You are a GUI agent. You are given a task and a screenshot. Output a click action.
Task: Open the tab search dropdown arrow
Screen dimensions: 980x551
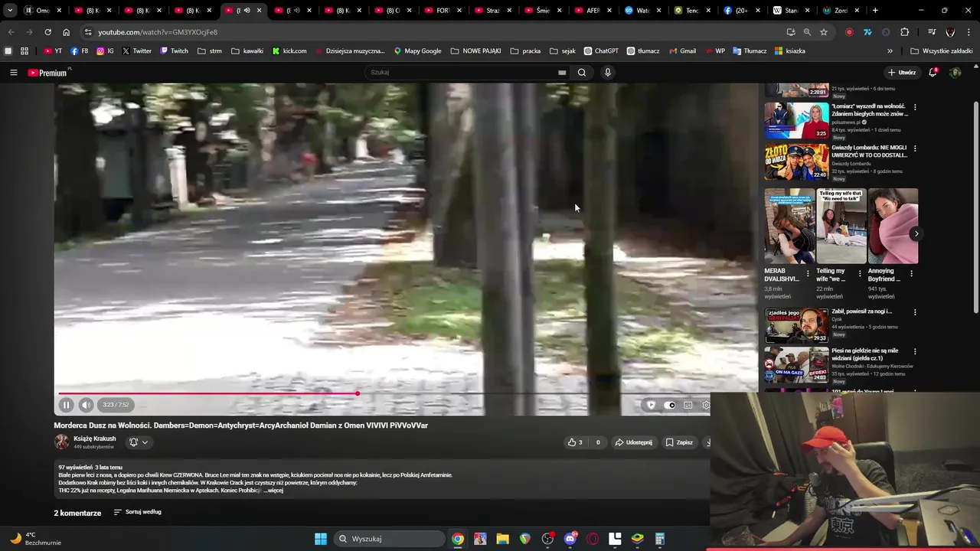10,11
